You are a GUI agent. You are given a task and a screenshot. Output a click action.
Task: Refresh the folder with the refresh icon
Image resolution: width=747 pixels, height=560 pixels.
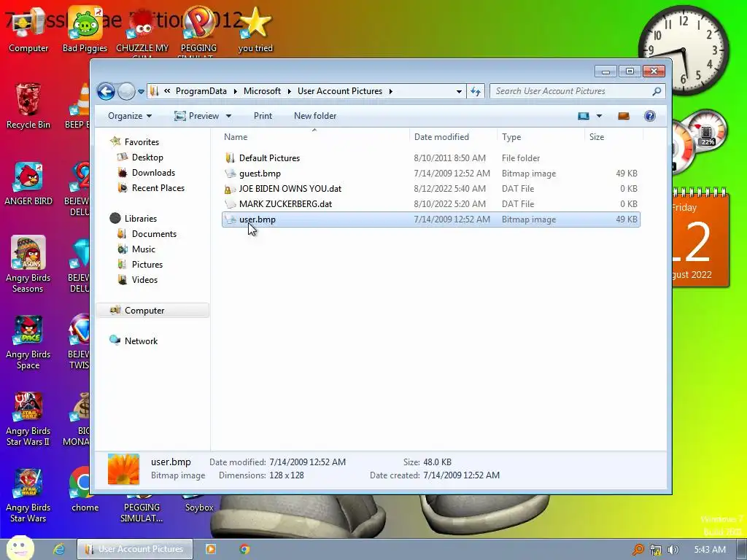(x=476, y=91)
